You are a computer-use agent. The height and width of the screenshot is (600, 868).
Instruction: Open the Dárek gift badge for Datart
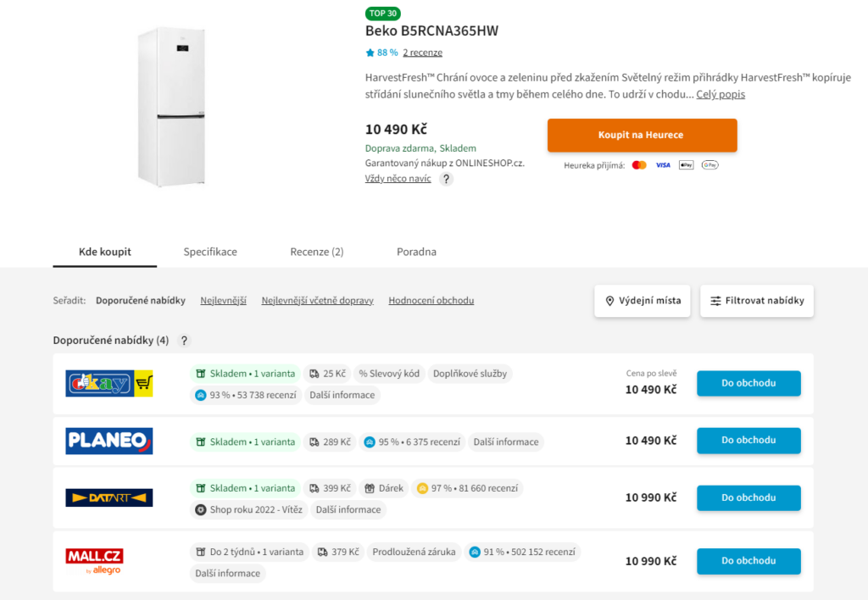[x=384, y=488]
